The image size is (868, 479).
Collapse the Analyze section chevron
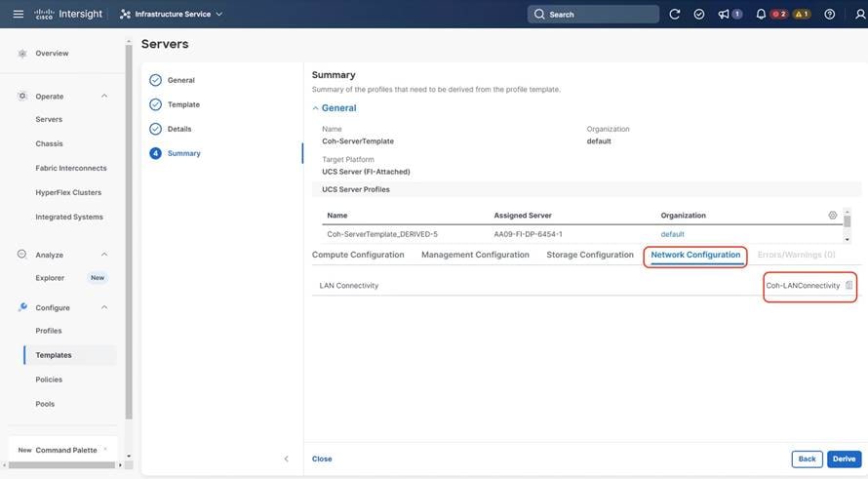(x=104, y=255)
